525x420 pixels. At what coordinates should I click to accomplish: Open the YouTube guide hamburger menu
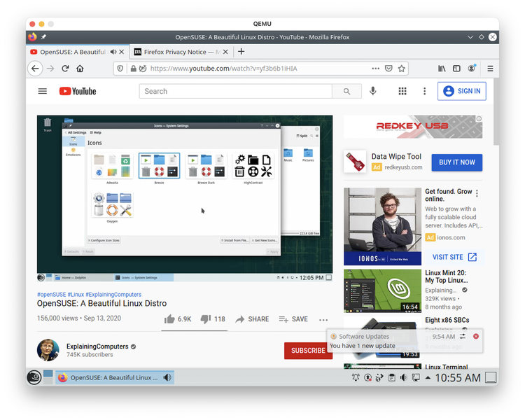[x=43, y=91]
